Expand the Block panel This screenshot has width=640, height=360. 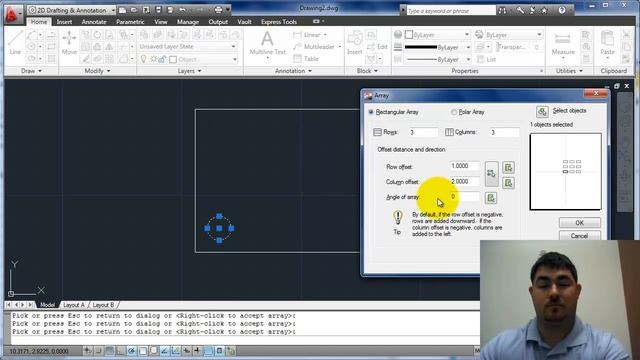pos(367,71)
